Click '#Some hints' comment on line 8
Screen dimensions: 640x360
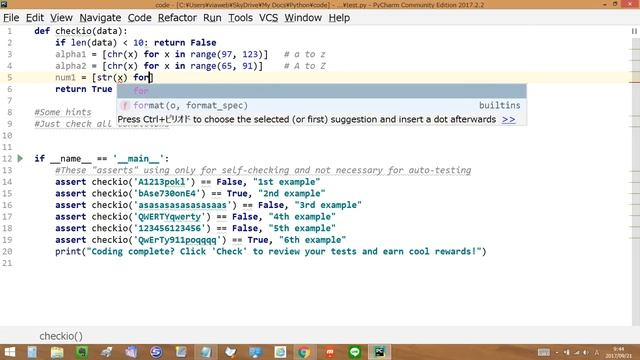coord(63,112)
